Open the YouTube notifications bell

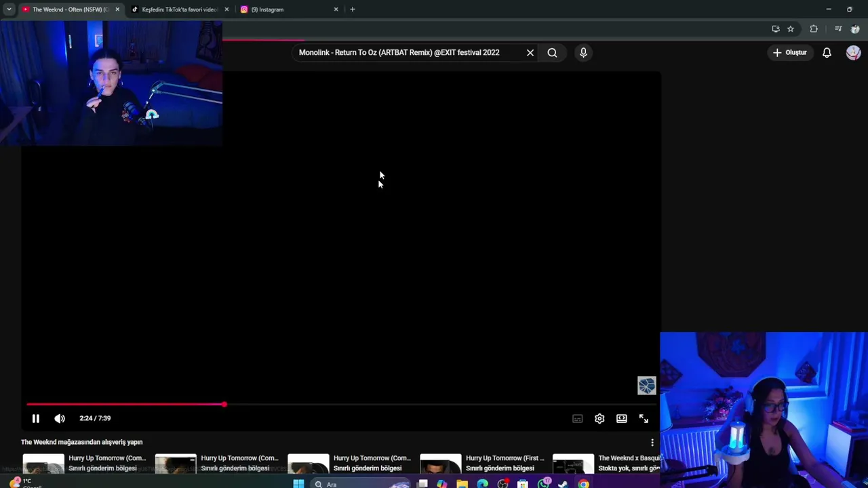(x=827, y=52)
